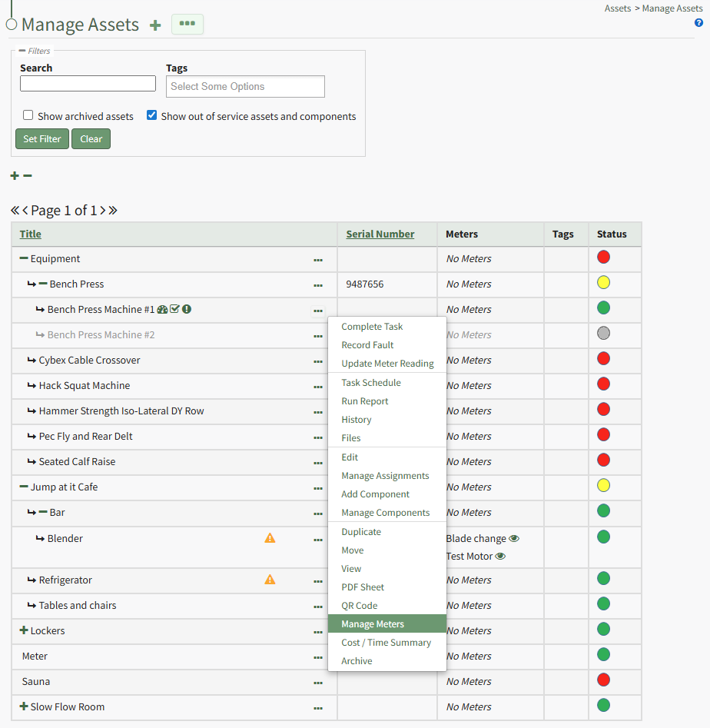710x728 pixels.
Task: Click the warning triangle on Blender row
Action: tap(270, 538)
